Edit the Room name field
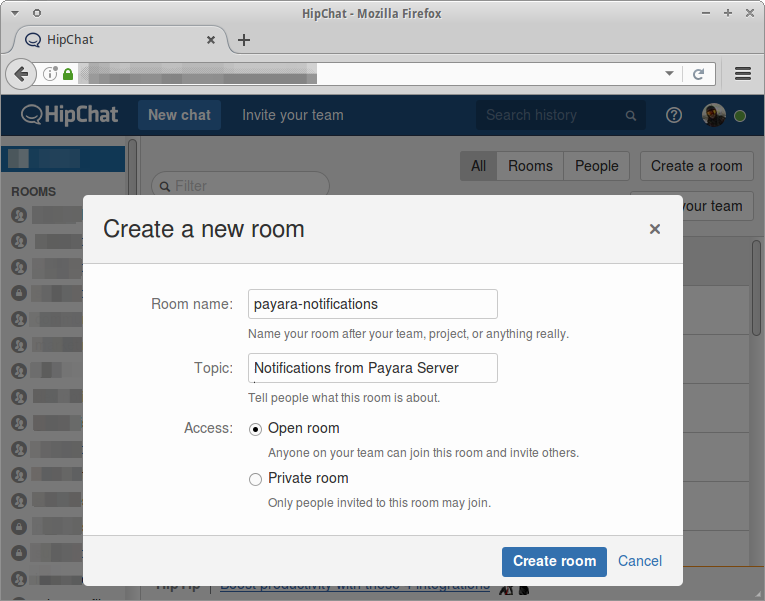Viewport: 765px width, 601px height. (x=373, y=304)
